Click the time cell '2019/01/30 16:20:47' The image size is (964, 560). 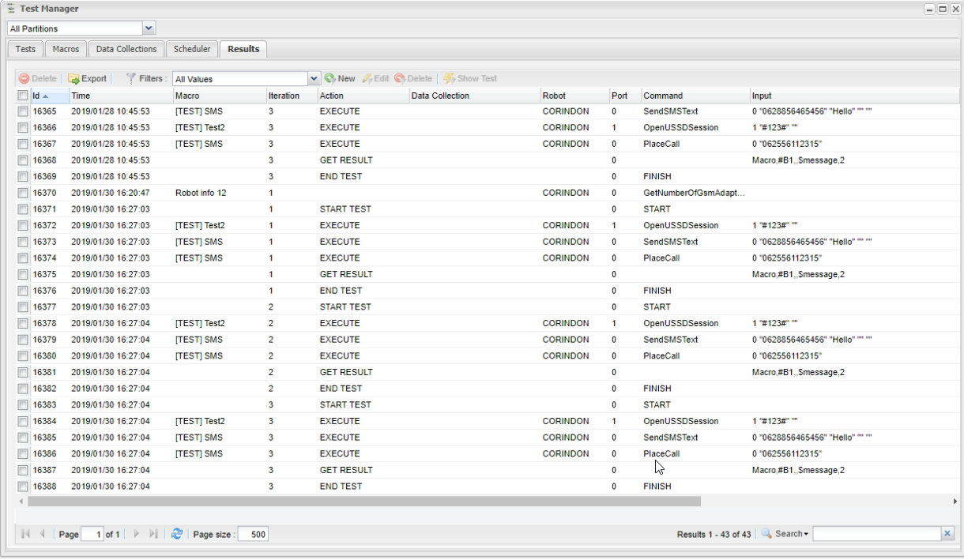(x=111, y=193)
